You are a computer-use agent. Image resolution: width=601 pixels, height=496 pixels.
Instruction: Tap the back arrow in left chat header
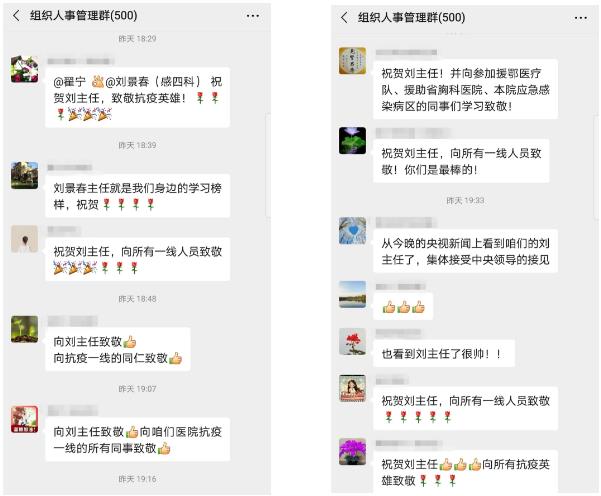coord(16,16)
